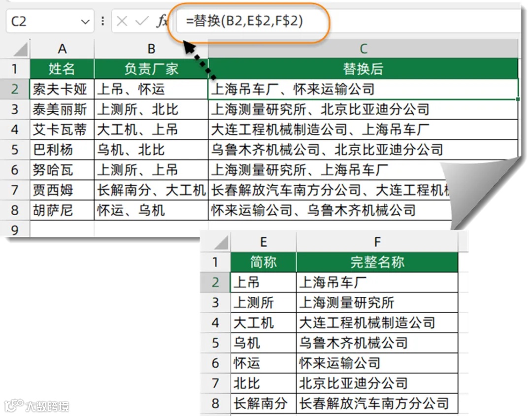
Task: Click header cell 替换后
Action: 364,69
